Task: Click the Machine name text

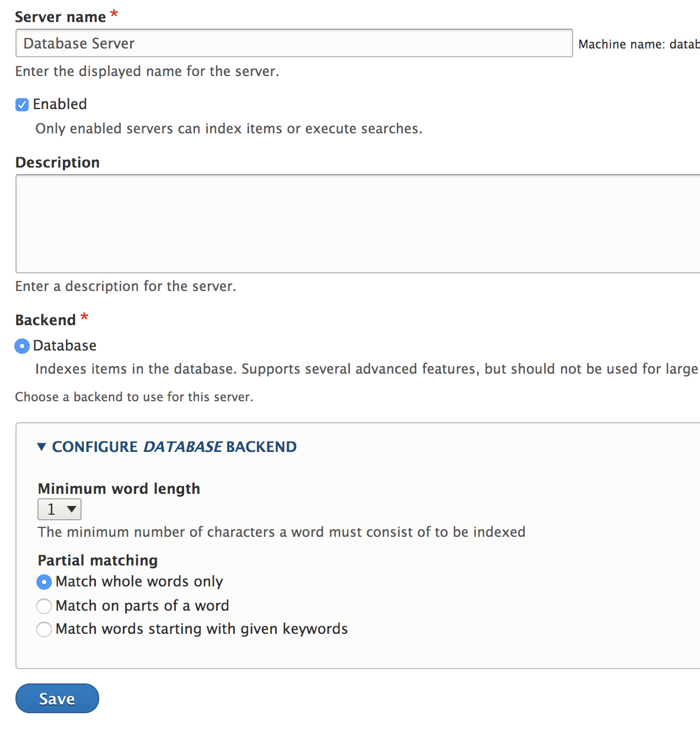Action: coord(638,45)
